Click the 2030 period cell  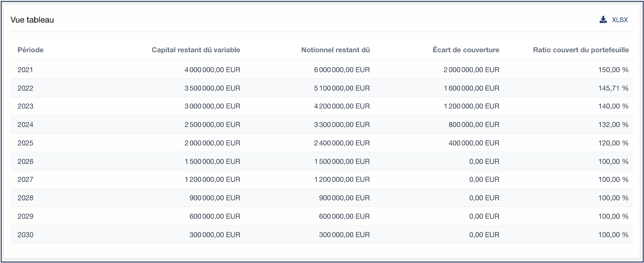pos(25,235)
